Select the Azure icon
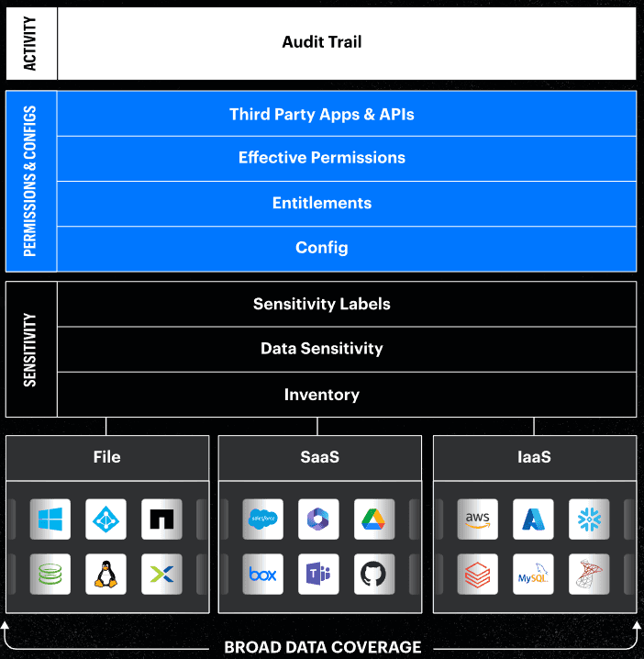The height and width of the screenshot is (659, 644). tap(533, 519)
